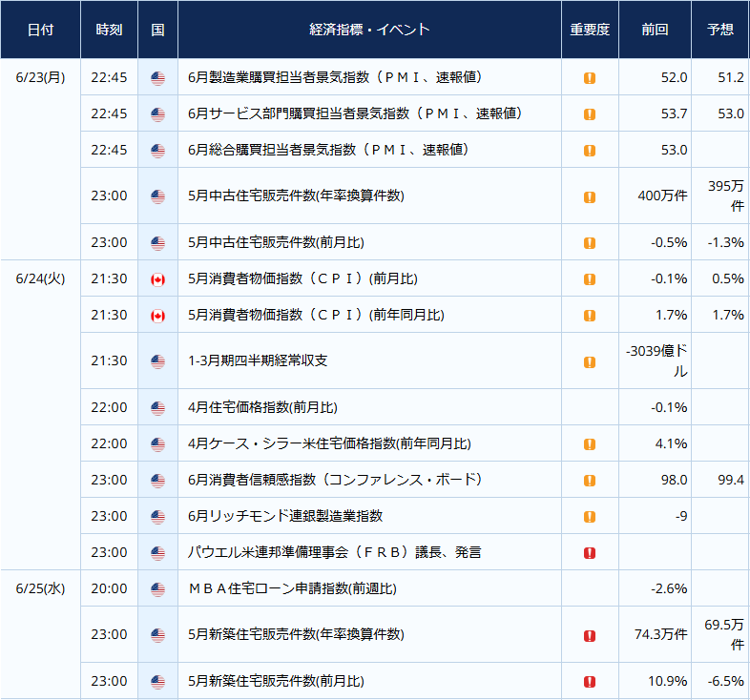This screenshot has height=700, width=750.
Task: Click the 国 column header
Action: pyautogui.click(x=157, y=30)
